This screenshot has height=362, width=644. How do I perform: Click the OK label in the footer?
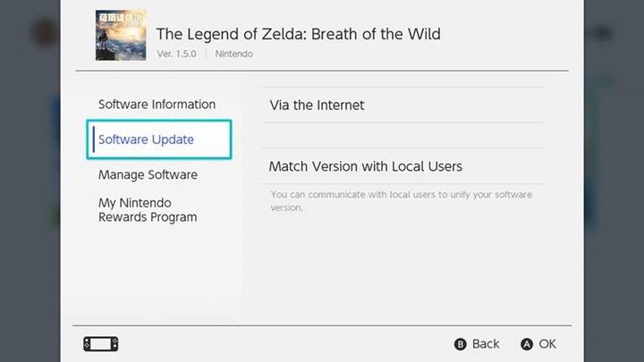[547, 343]
